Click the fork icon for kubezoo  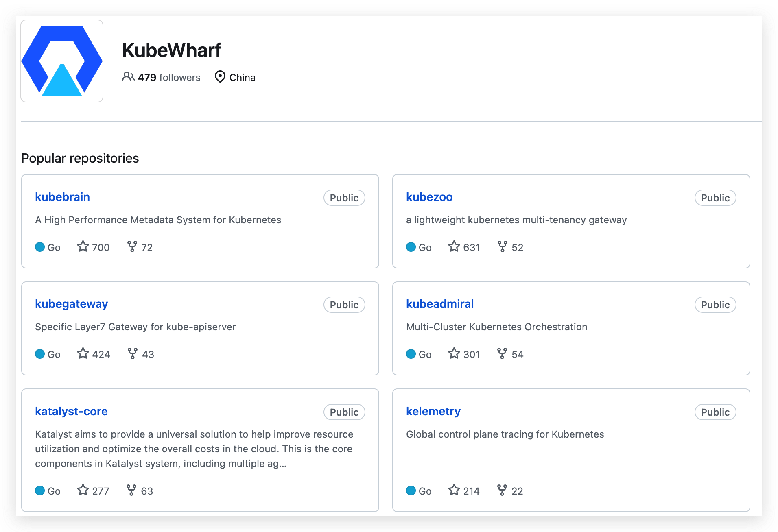[503, 246]
